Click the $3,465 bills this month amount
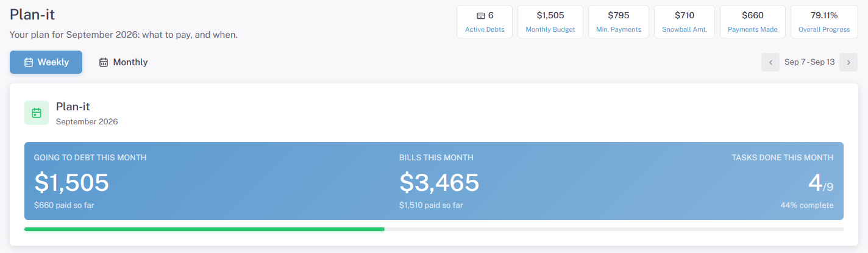 tap(439, 182)
